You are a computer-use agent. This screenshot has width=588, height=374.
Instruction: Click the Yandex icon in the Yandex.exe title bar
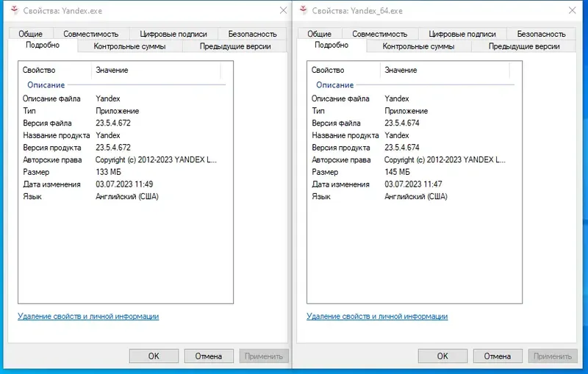pos(10,10)
